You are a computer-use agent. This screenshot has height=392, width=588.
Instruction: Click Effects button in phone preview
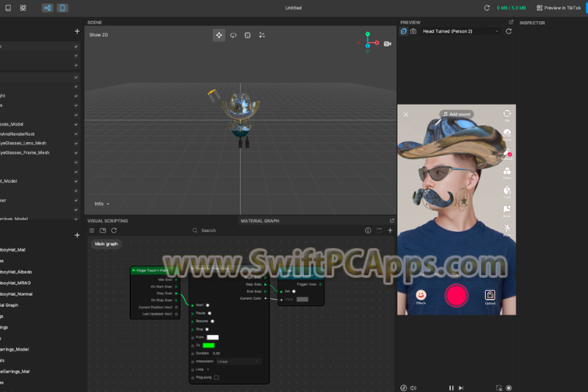click(421, 296)
